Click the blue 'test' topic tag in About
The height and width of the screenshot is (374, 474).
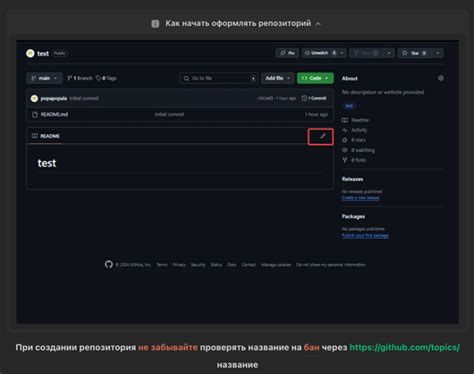click(x=349, y=106)
